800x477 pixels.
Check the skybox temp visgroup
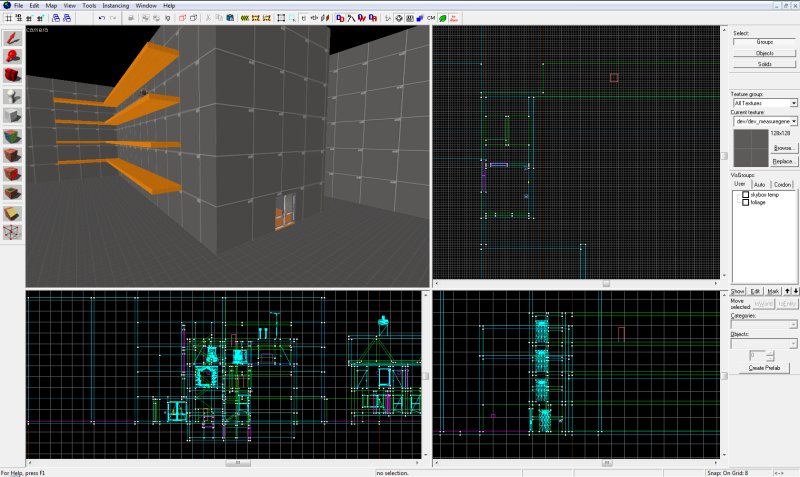[x=745, y=194]
